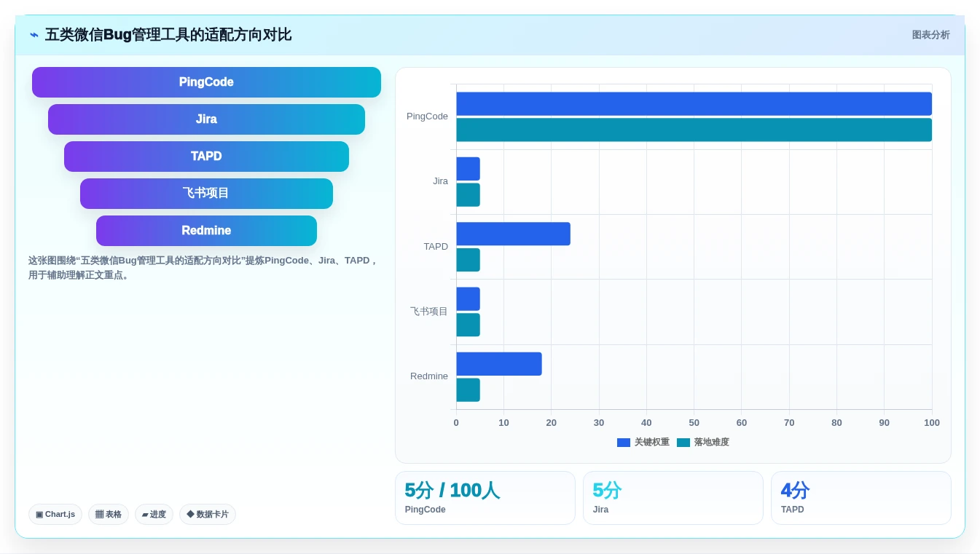Open the 4分 TAPD data card

pyautogui.click(x=861, y=498)
